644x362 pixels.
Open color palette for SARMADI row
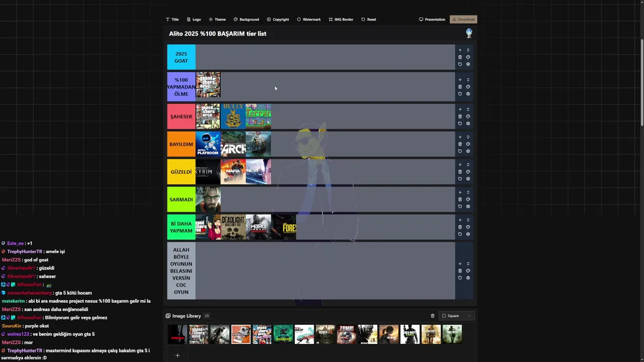468,200
